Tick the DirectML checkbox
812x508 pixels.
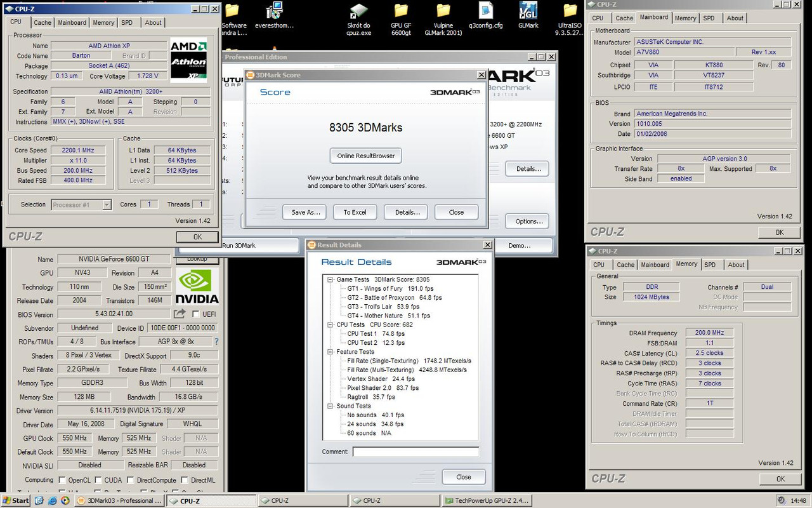pos(184,481)
